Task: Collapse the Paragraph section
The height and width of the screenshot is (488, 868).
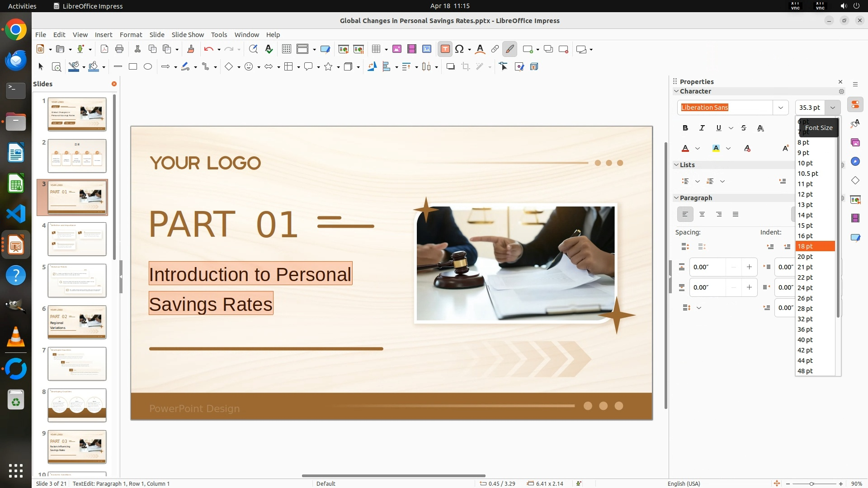Action: (x=676, y=198)
